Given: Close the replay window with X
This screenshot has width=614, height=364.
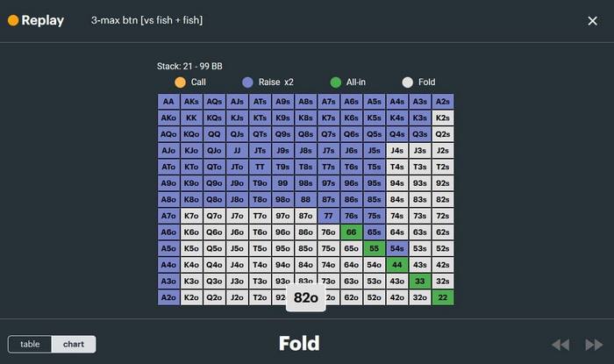Looking at the screenshot, I should [592, 21].
